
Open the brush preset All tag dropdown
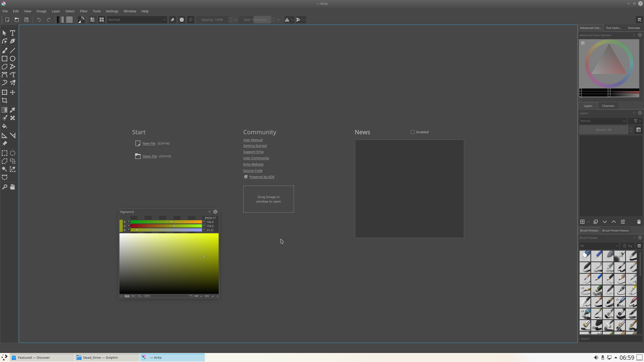(x=599, y=246)
